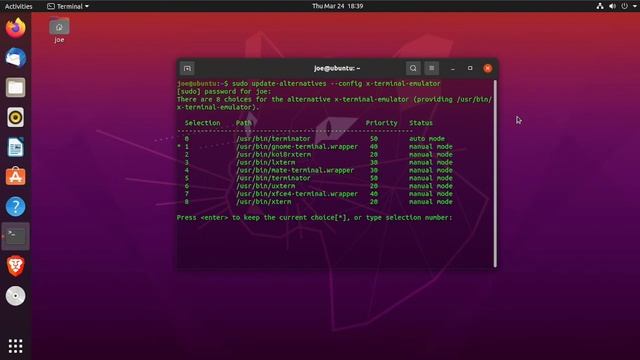Expand the system menu arrow in the top bar

click(x=635, y=6)
